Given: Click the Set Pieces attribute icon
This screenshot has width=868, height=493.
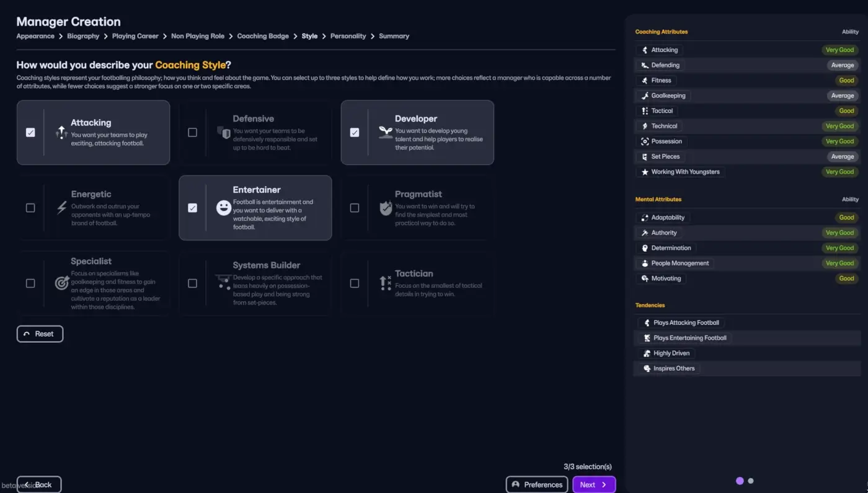Looking at the screenshot, I should (x=645, y=156).
